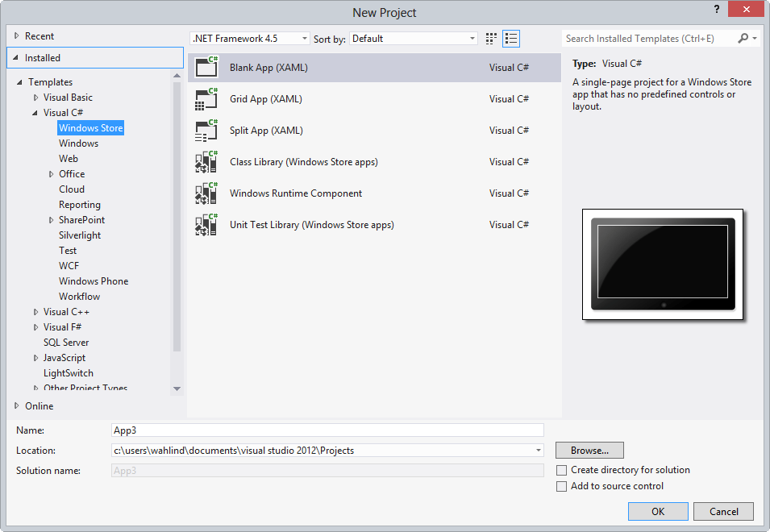Select the Windows Store category

coord(91,128)
